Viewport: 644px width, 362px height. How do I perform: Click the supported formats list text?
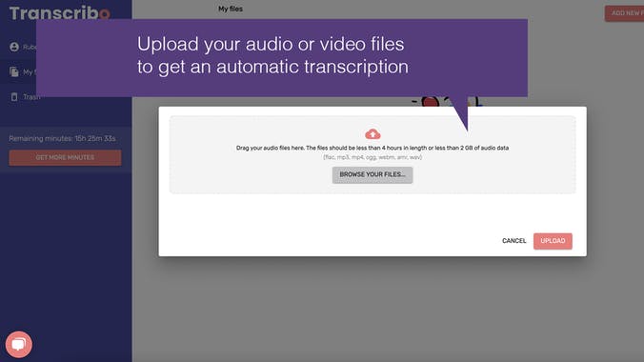(372, 157)
